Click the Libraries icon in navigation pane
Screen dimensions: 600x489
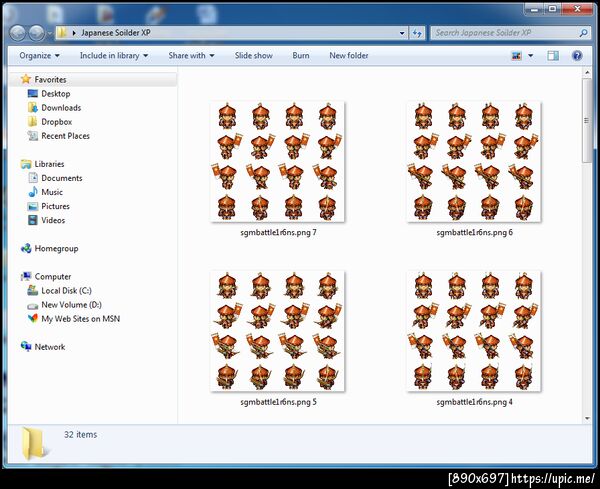(x=26, y=164)
